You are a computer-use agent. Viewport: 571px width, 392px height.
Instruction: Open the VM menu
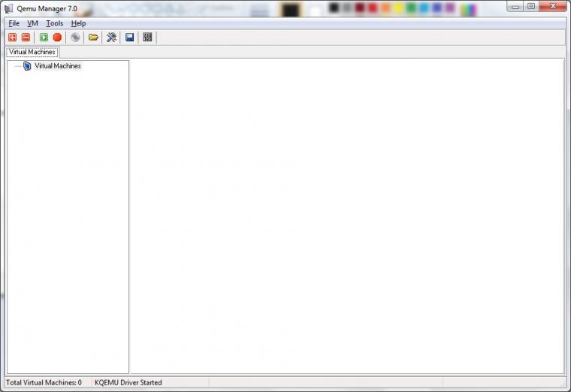tap(33, 23)
